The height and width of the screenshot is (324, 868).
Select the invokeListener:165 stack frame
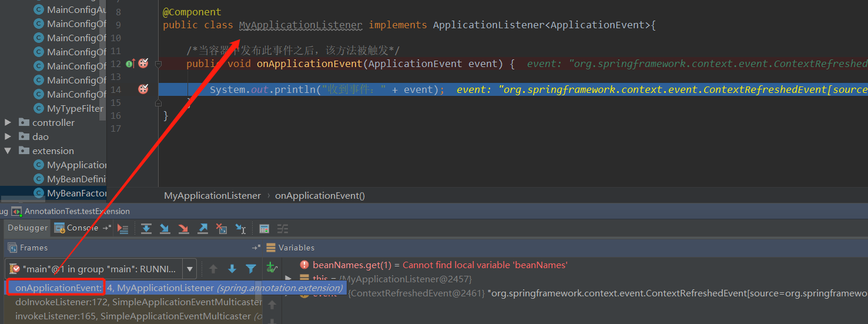(134, 316)
